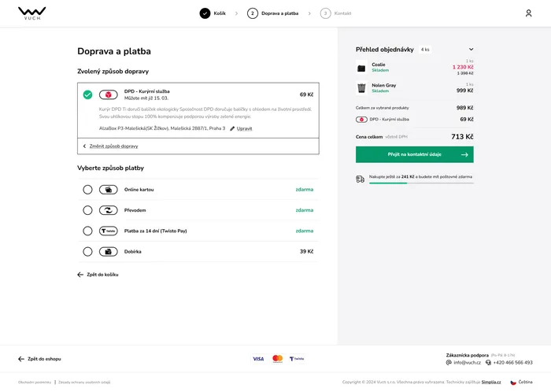This screenshot has width=551, height=392.
Task: Click the free shipping progress bar
Action: pos(421,183)
